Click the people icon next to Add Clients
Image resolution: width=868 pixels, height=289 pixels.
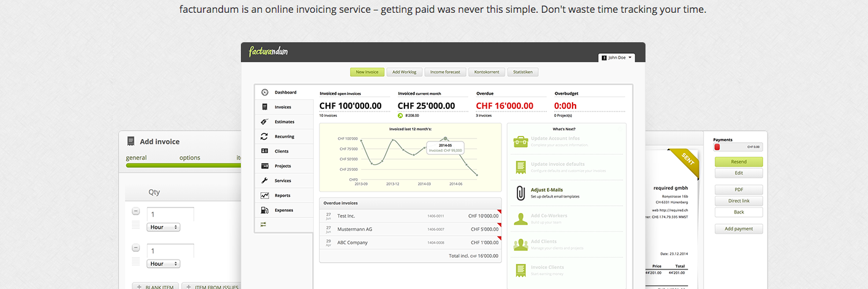click(x=520, y=244)
